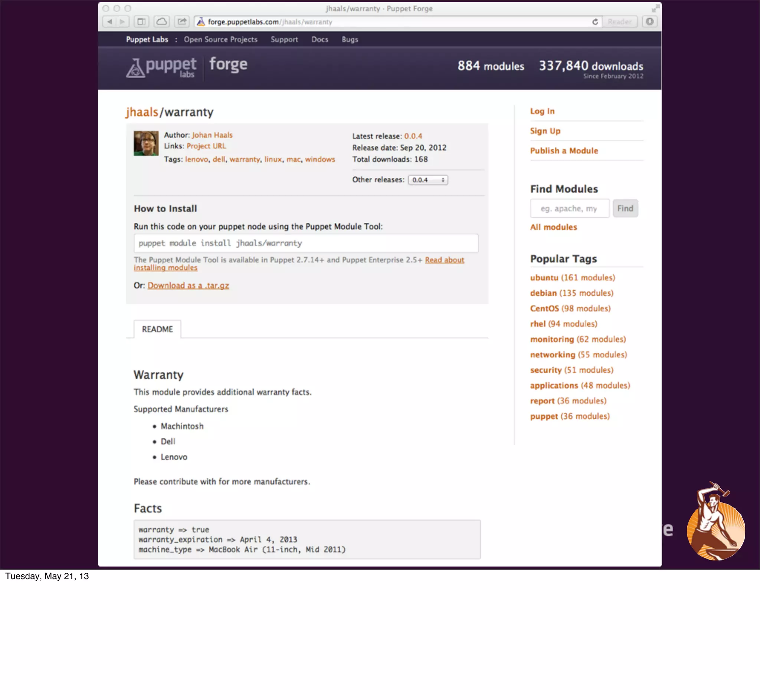Screen dimensions: 760x700
Task: Click the share icon in toolbar
Action: pos(182,22)
